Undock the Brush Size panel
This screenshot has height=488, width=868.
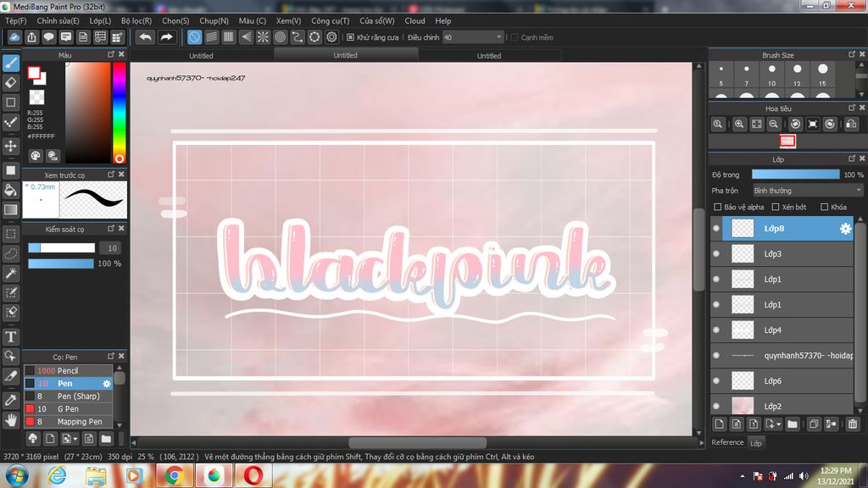[x=851, y=54]
